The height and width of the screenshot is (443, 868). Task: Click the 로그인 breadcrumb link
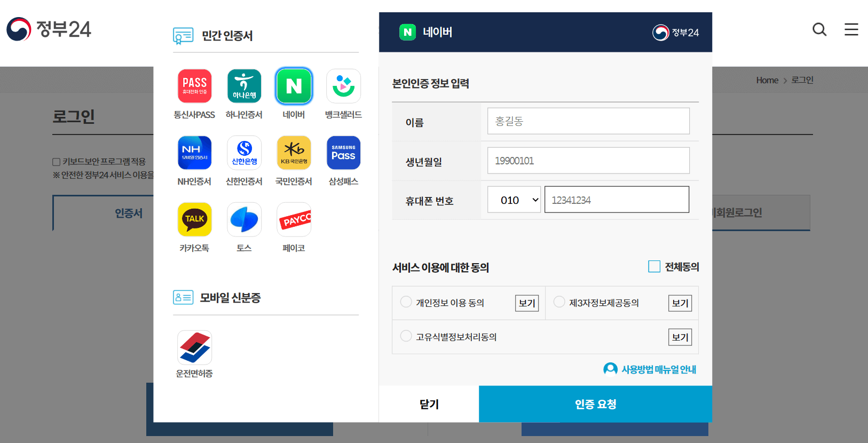[802, 80]
